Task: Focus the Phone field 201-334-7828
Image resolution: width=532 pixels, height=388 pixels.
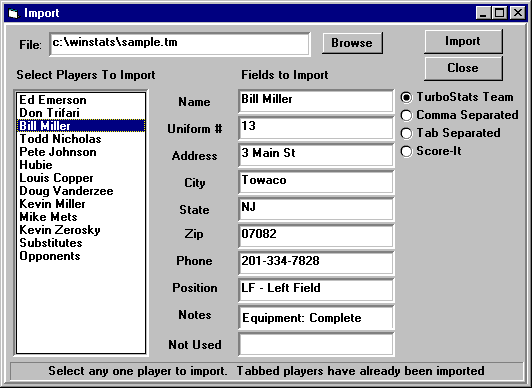Action: pos(316,263)
